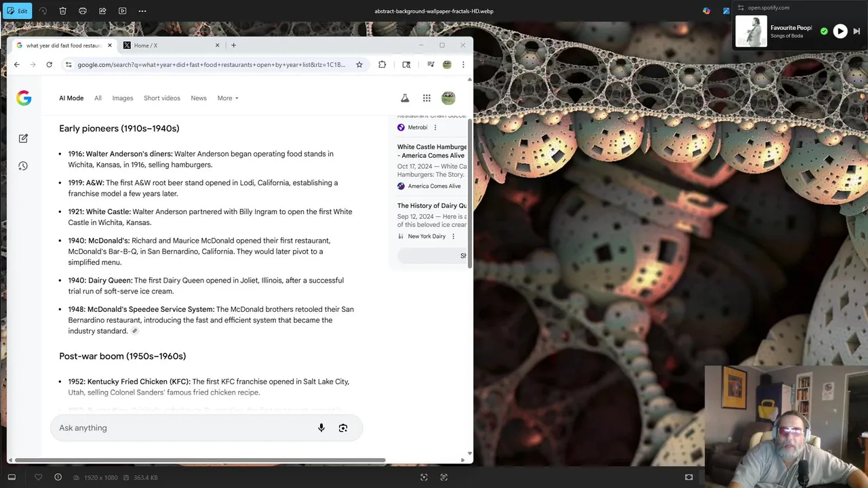Start voice search with microphone icon

pyautogui.click(x=321, y=428)
